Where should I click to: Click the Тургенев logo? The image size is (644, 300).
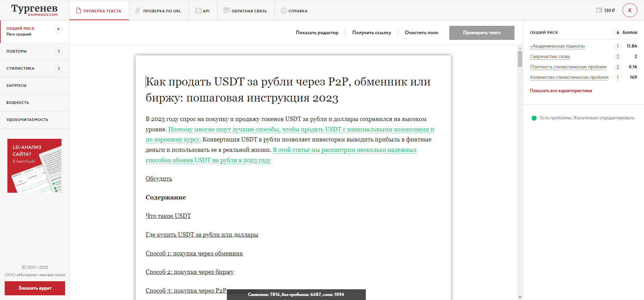click(x=35, y=10)
